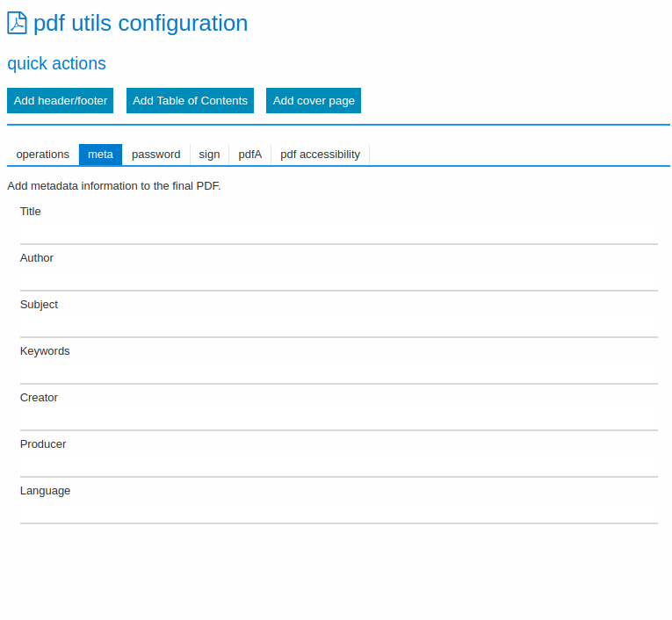Click the 'Add metadata information' description text
Viewport: 672px width, 620px height.
tap(113, 186)
